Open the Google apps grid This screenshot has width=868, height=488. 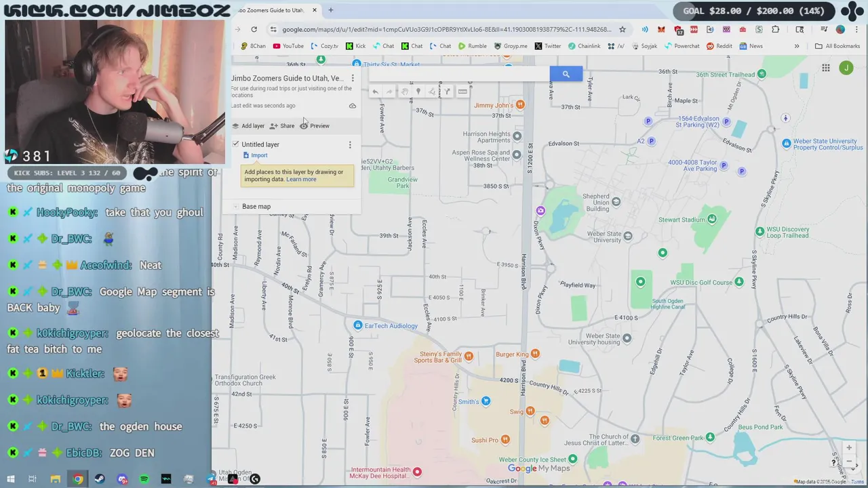[826, 68]
